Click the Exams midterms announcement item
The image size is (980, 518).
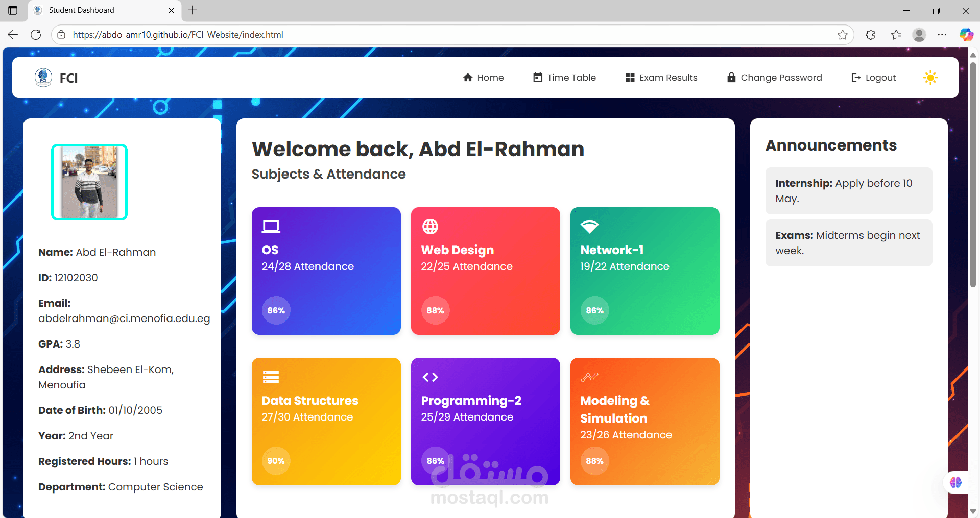pos(849,243)
